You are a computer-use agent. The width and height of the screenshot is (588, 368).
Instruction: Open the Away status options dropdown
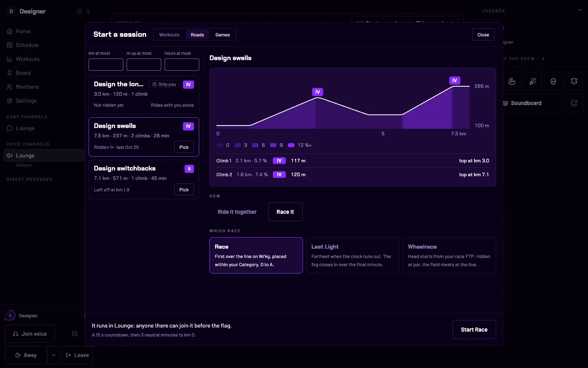pyautogui.click(x=53, y=355)
